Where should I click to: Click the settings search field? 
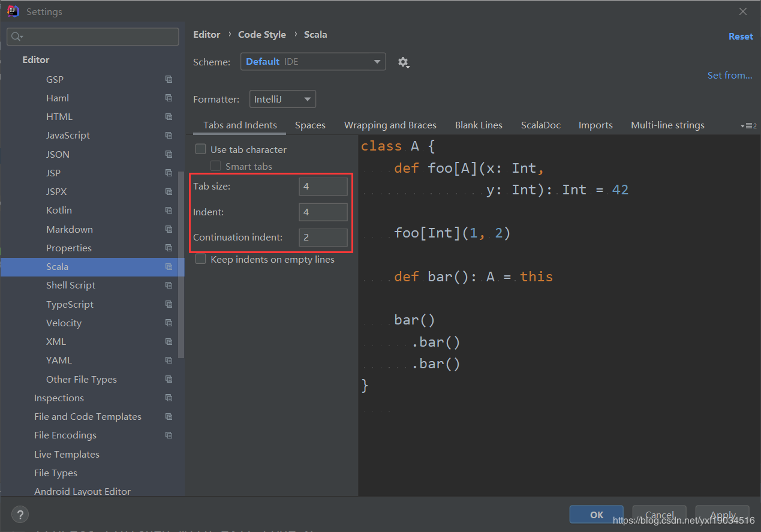tap(93, 37)
